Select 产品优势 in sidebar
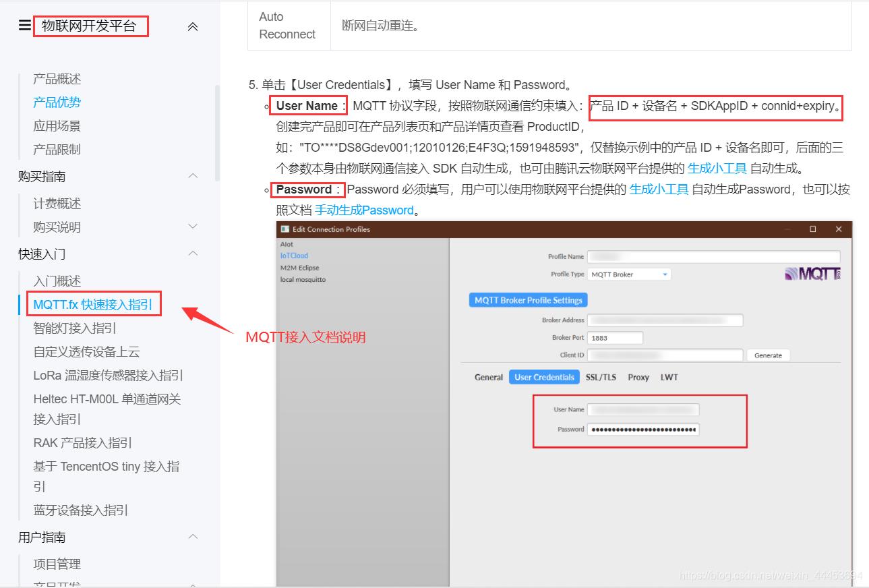 (57, 102)
